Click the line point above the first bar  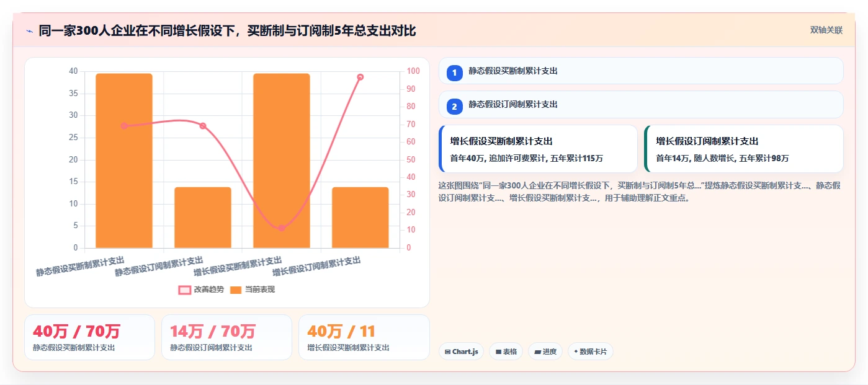click(x=124, y=126)
